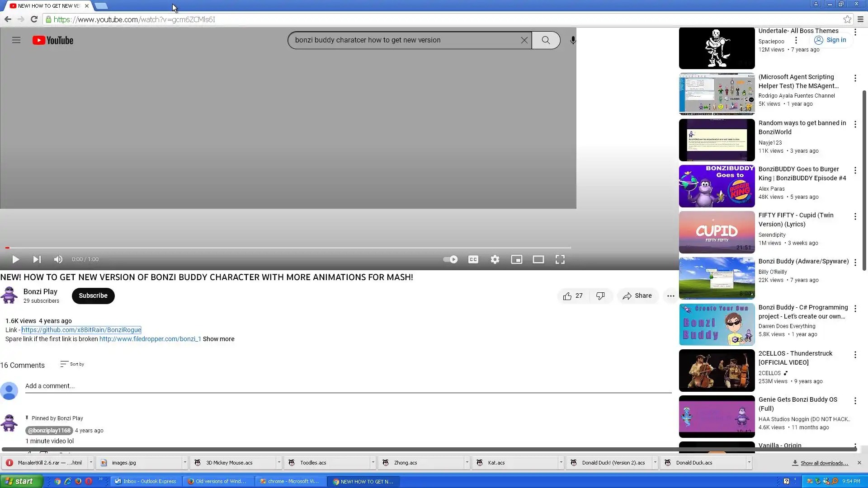Subscribe to Bonzi Play channel
This screenshot has height=488, width=868.
(x=93, y=296)
